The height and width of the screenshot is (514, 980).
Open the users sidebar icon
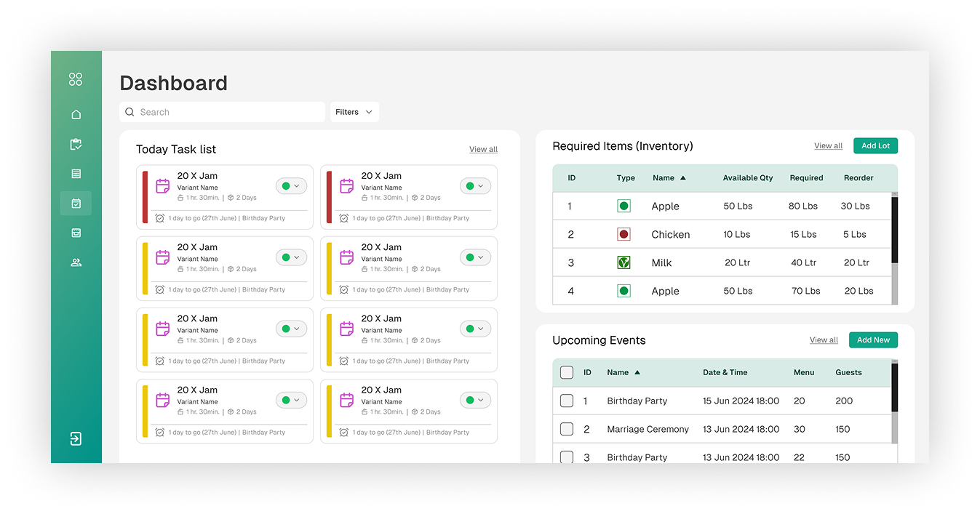pos(76,262)
